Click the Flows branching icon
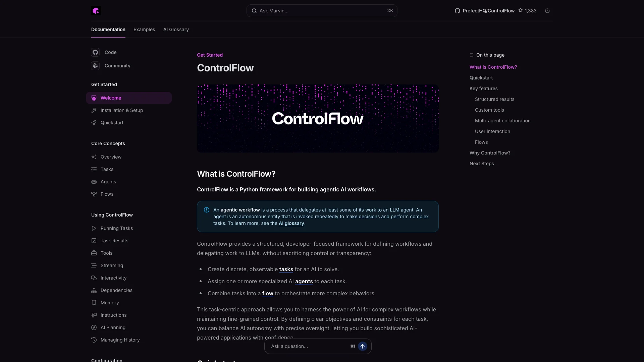 tap(94, 194)
